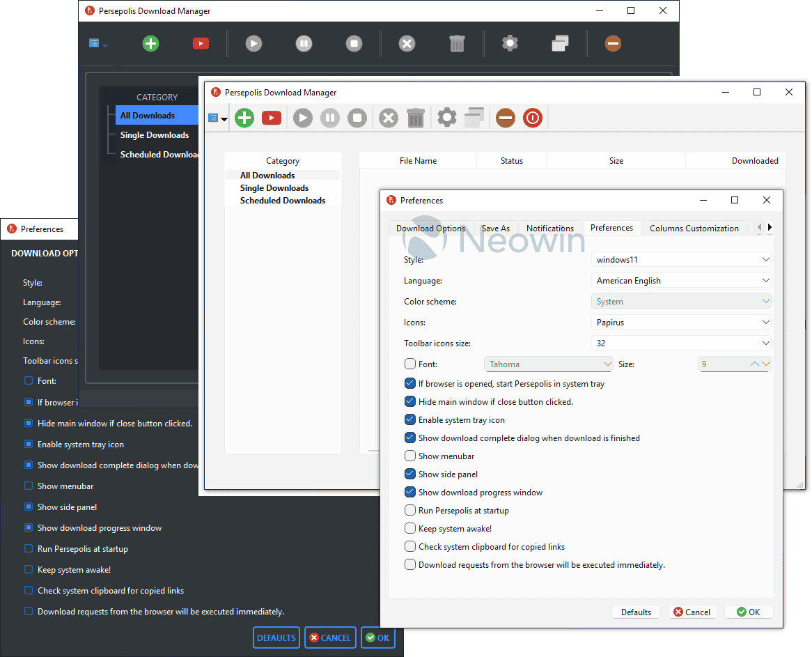Screen dimensions: 812x657
Task: Open Font family dropdown showing Tahoma
Action: point(548,364)
